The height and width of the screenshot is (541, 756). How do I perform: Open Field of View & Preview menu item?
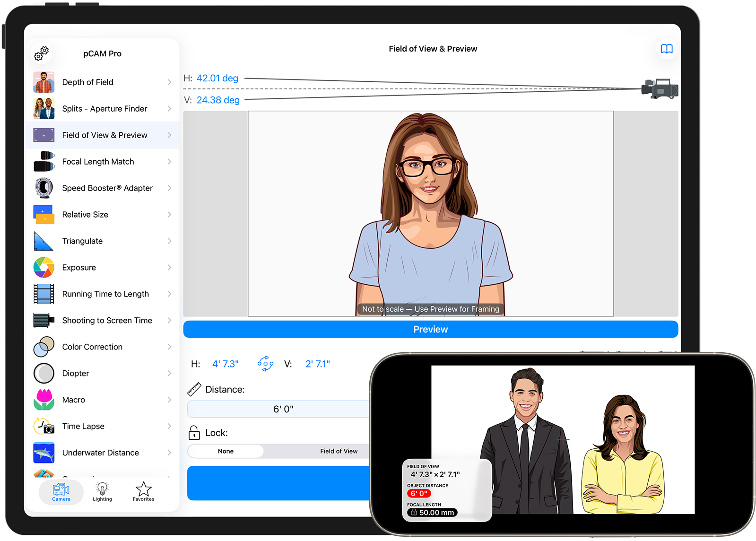103,135
